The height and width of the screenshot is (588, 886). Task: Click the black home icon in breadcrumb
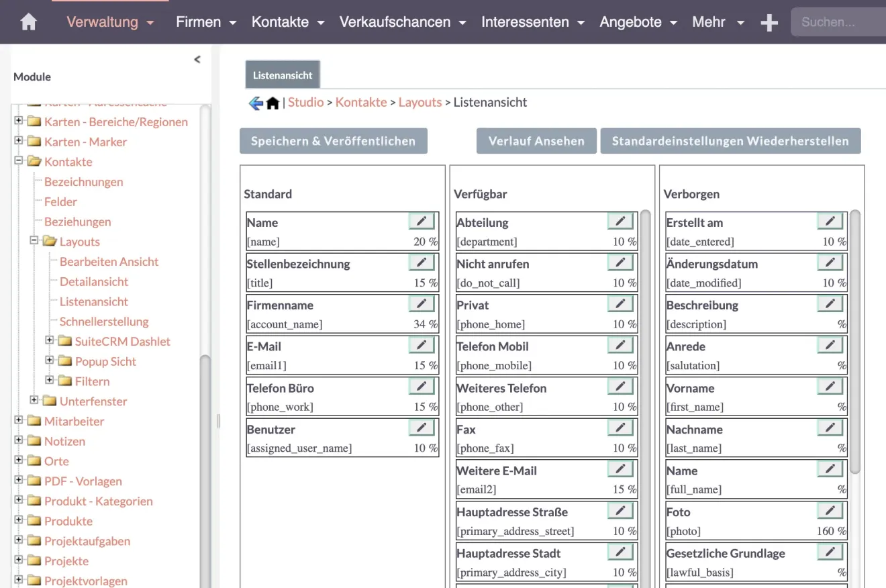pyautogui.click(x=273, y=103)
